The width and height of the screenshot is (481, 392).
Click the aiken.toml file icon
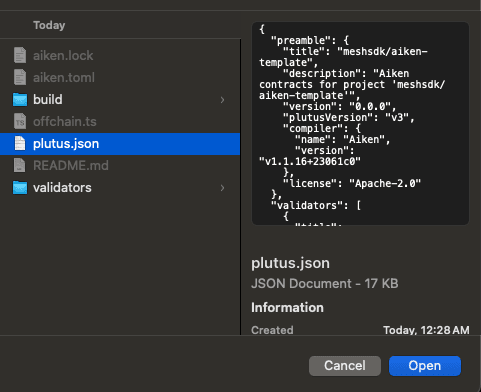20,77
